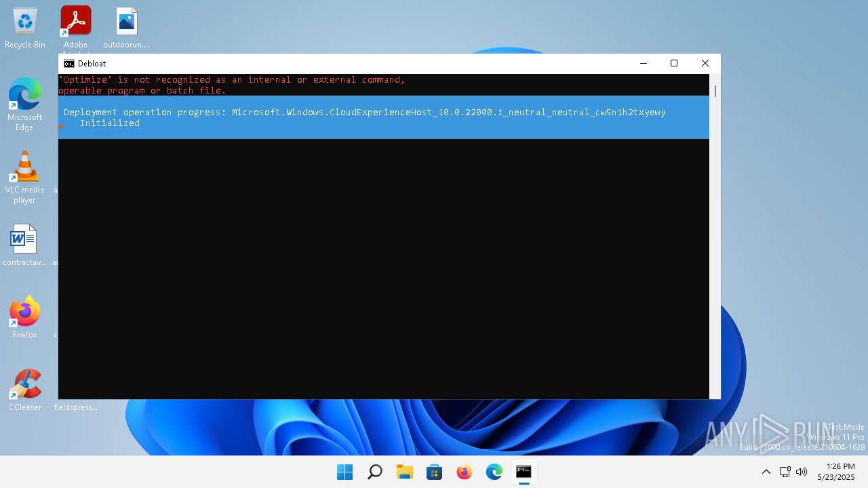Click the Deployment operation progress line
This screenshot has height=488, width=868.
pos(365,113)
